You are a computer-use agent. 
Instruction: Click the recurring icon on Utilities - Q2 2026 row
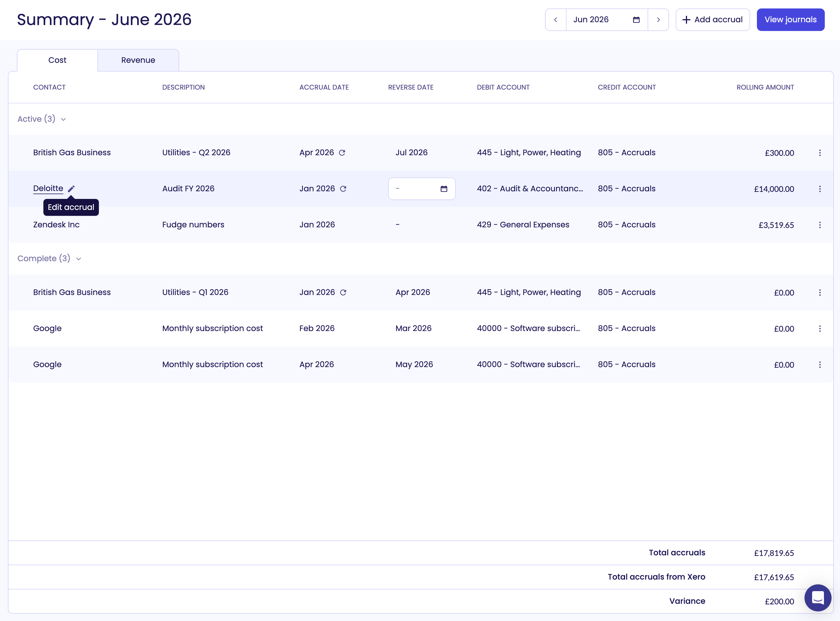point(342,153)
